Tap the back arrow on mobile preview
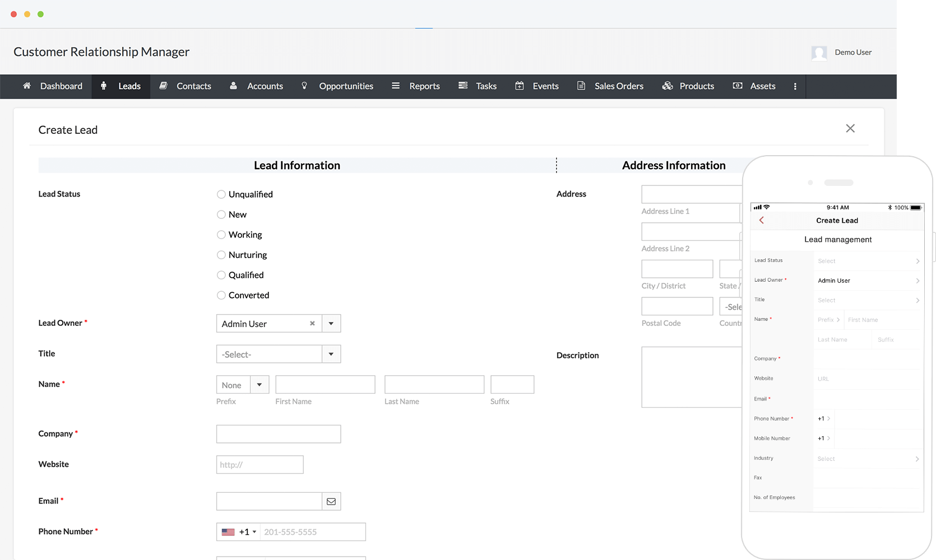This screenshot has height=560, width=936. 761,221
